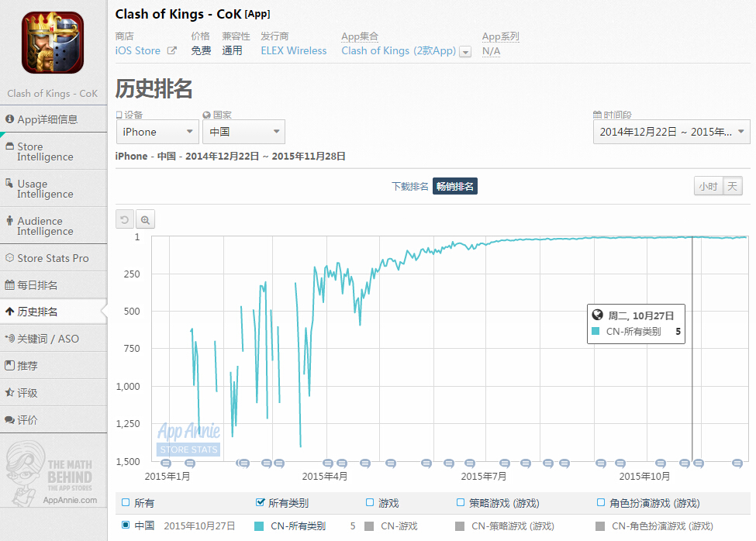
Task: Open 每日排名 in the sidebar
Action: (54, 284)
